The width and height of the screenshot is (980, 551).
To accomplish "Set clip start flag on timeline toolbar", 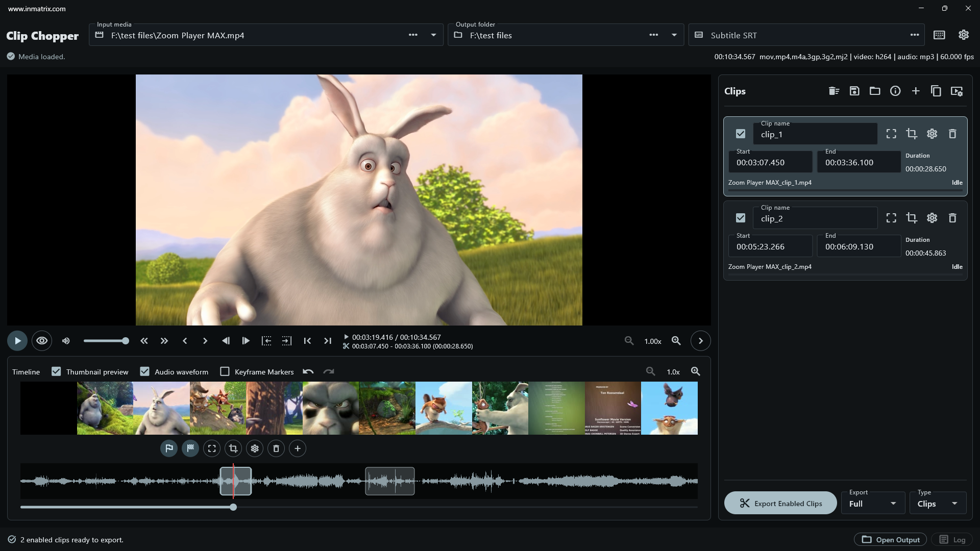I will [169, 448].
